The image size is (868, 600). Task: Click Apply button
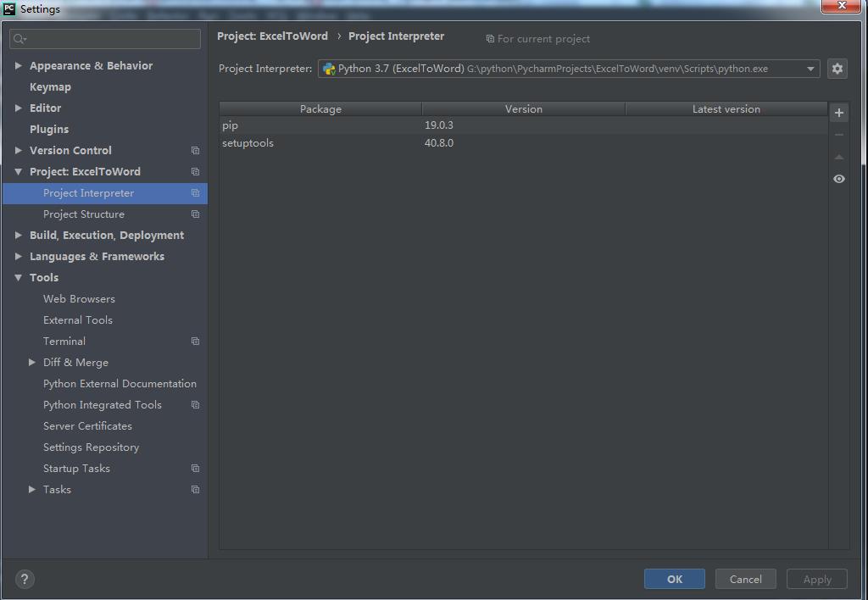[817, 579]
